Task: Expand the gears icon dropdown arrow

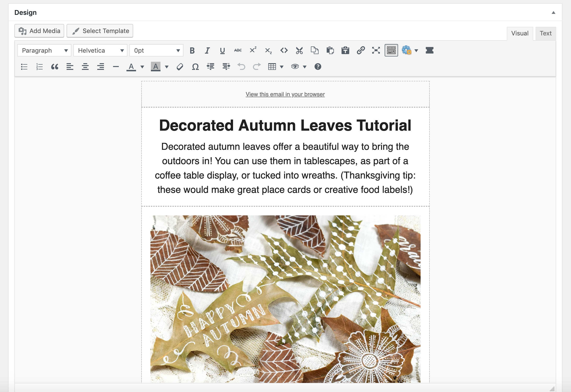Action: tap(416, 51)
